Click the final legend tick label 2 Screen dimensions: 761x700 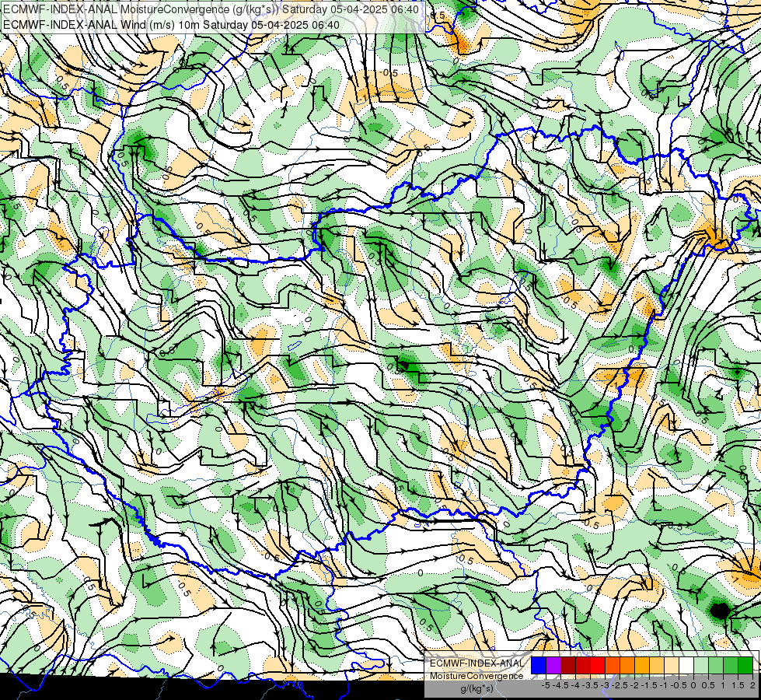tap(752, 685)
